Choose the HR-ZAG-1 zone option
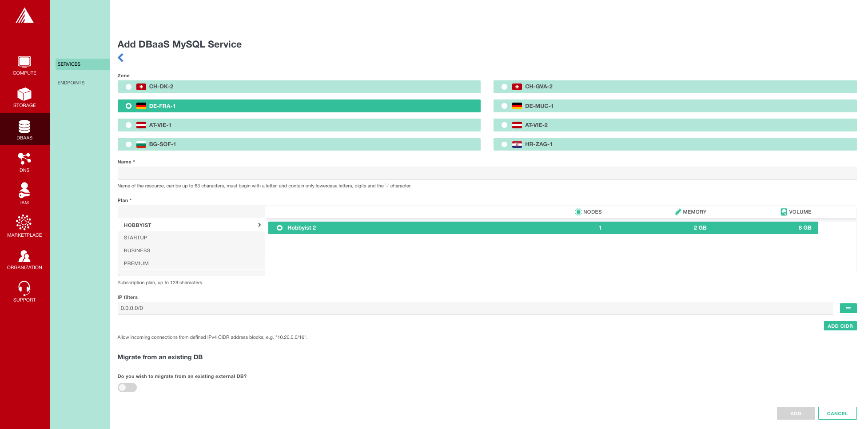The image size is (868, 429). click(x=505, y=144)
